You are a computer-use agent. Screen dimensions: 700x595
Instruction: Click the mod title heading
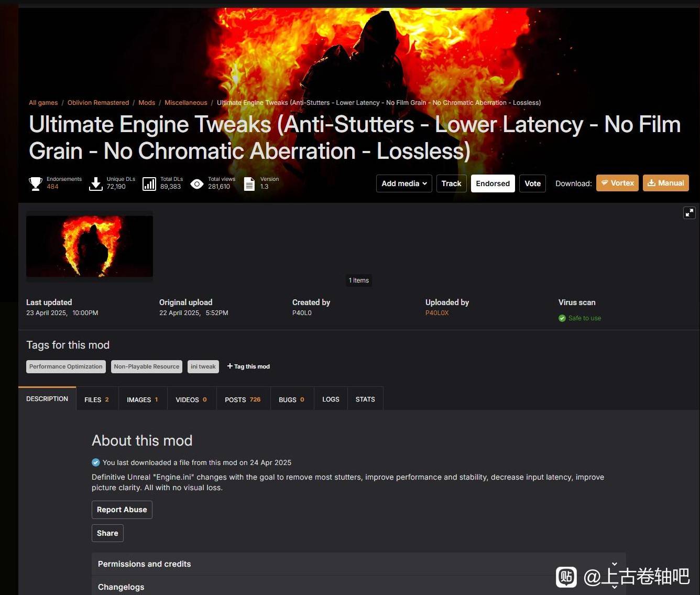click(x=355, y=138)
